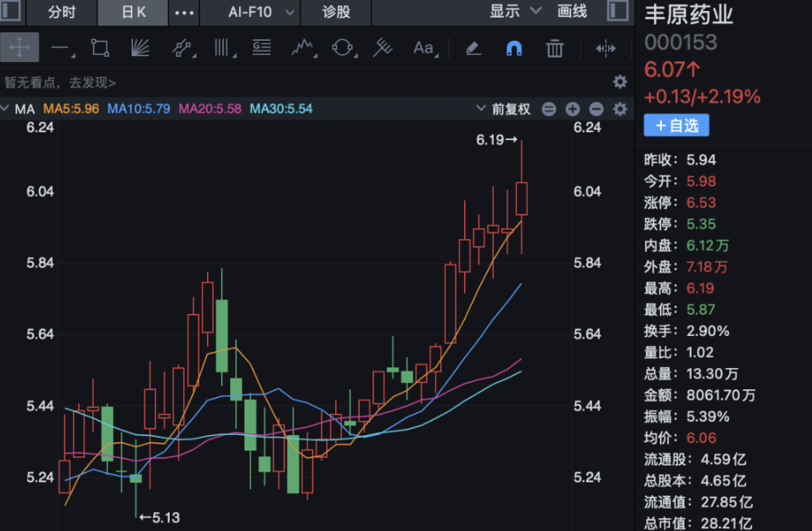This screenshot has width=812, height=531.
Task: Collapse the MA indicator chevron
Action: [4, 109]
